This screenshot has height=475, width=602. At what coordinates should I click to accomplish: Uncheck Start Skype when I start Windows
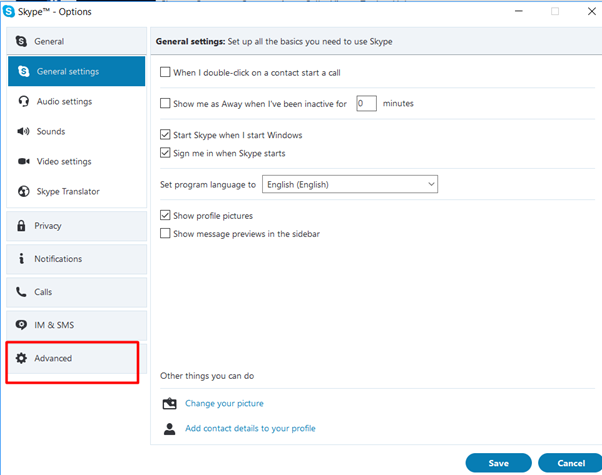[x=165, y=135]
